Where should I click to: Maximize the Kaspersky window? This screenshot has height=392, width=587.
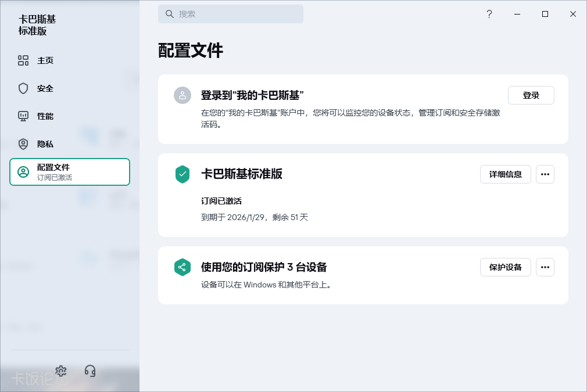point(545,14)
